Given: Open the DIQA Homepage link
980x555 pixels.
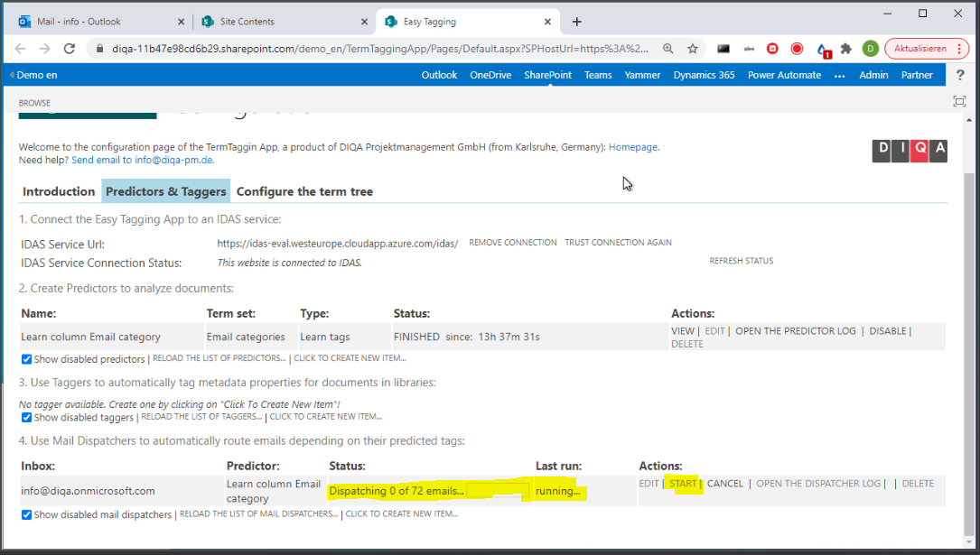Looking at the screenshot, I should pos(633,147).
